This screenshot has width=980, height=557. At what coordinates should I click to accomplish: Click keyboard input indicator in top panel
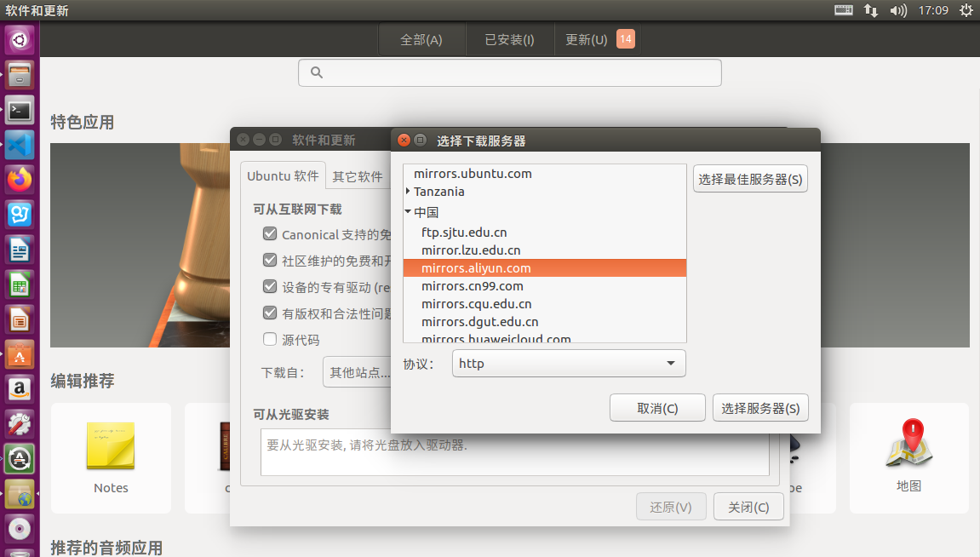pyautogui.click(x=843, y=10)
